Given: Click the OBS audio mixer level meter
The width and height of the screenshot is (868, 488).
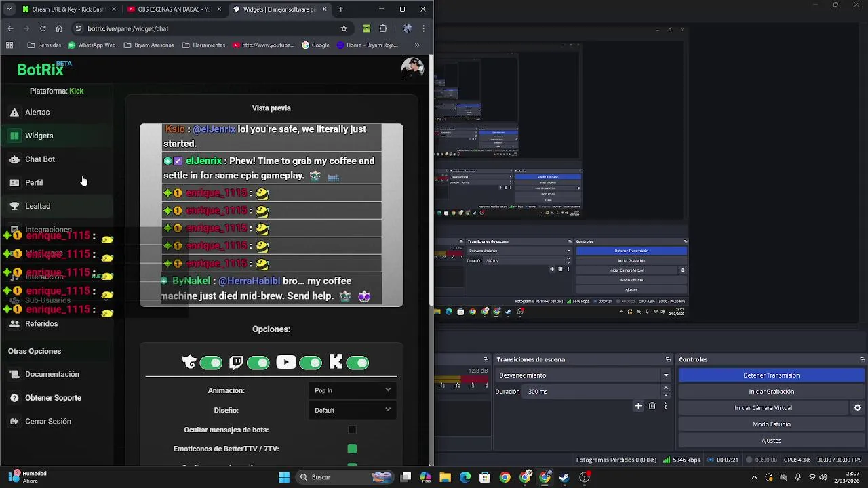Looking at the screenshot, I should coord(461,380).
